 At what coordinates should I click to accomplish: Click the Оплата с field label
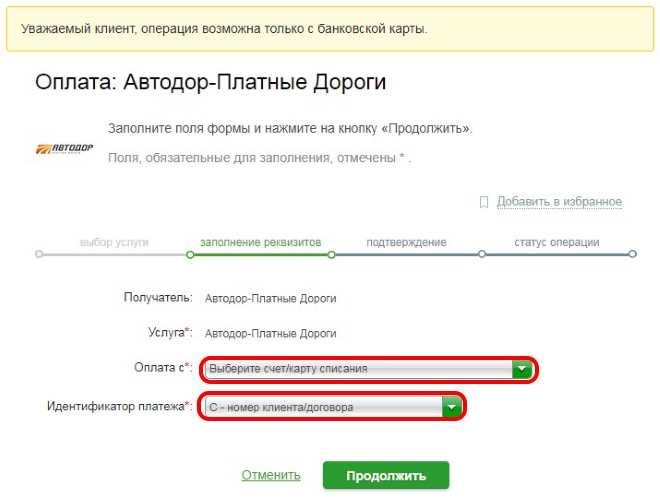point(163,367)
